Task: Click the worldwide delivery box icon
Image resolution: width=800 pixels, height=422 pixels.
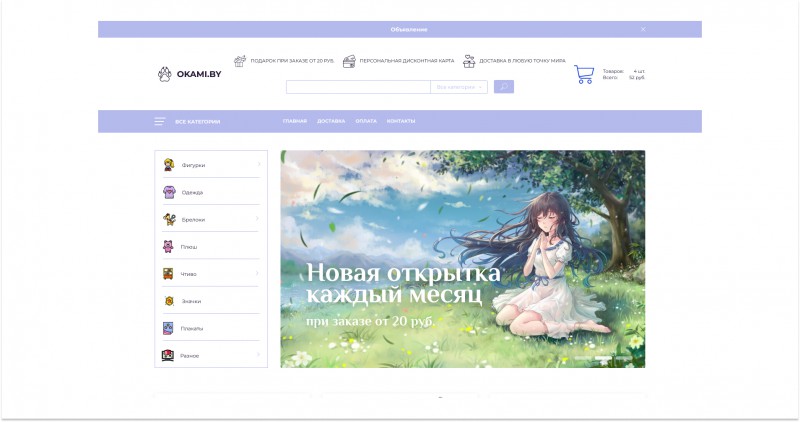Action: tap(469, 61)
